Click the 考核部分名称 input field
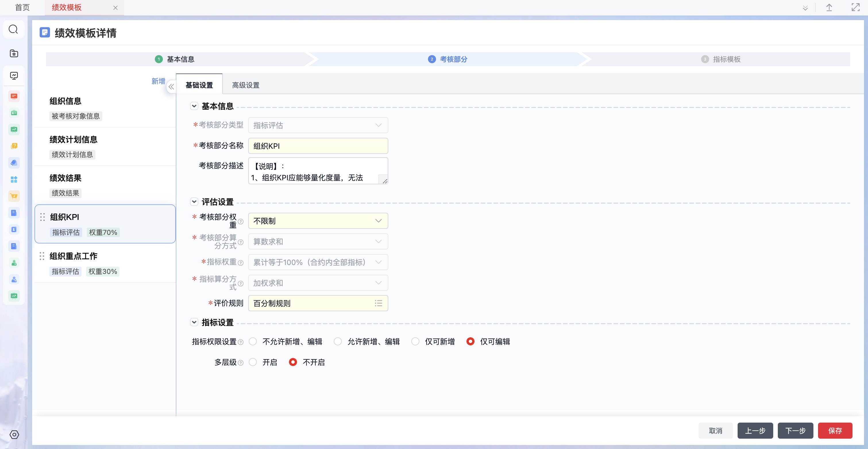 click(x=318, y=146)
